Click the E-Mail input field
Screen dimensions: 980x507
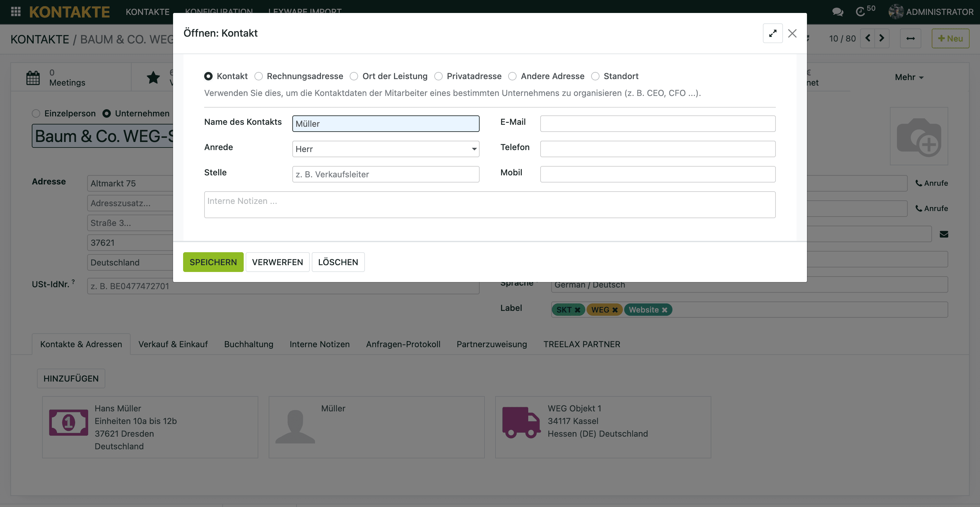click(658, 124)
